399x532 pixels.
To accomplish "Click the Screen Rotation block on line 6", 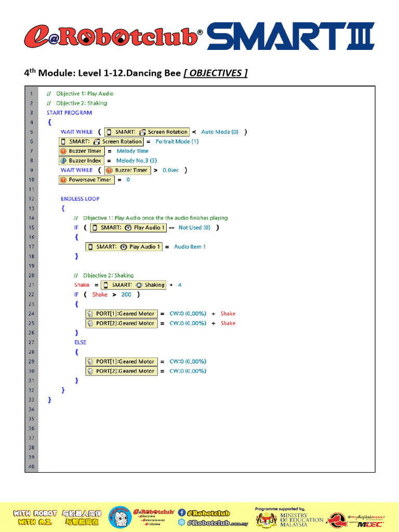I will coord(101,141).
